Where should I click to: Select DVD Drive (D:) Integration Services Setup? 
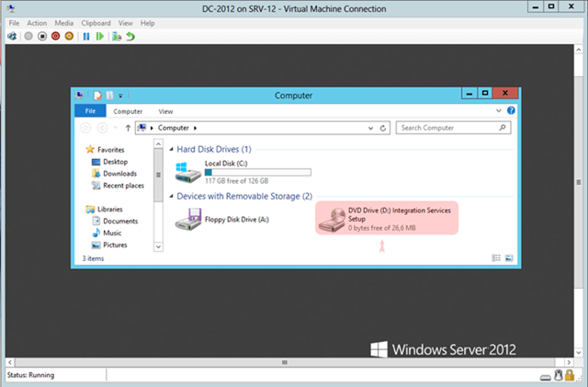pos(387,218)
